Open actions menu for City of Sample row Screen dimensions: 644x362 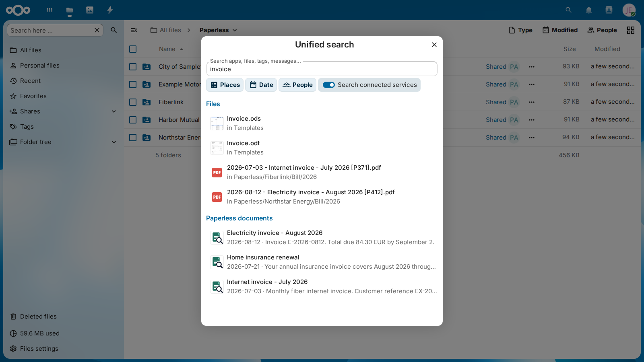532,67
